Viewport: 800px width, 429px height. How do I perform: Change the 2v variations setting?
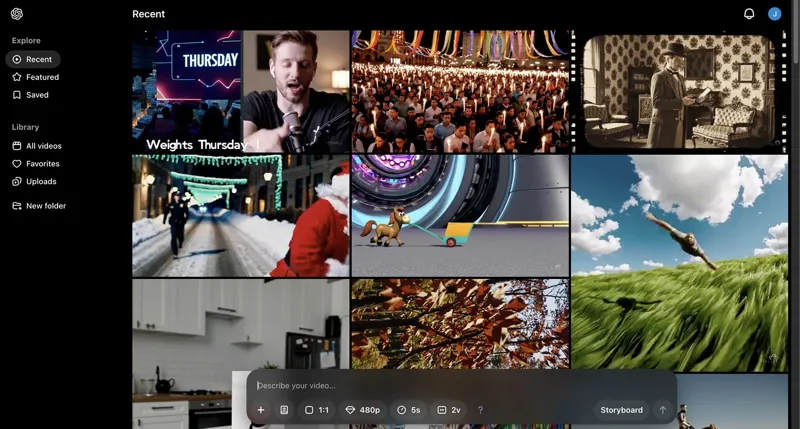(x=449, y=410)
